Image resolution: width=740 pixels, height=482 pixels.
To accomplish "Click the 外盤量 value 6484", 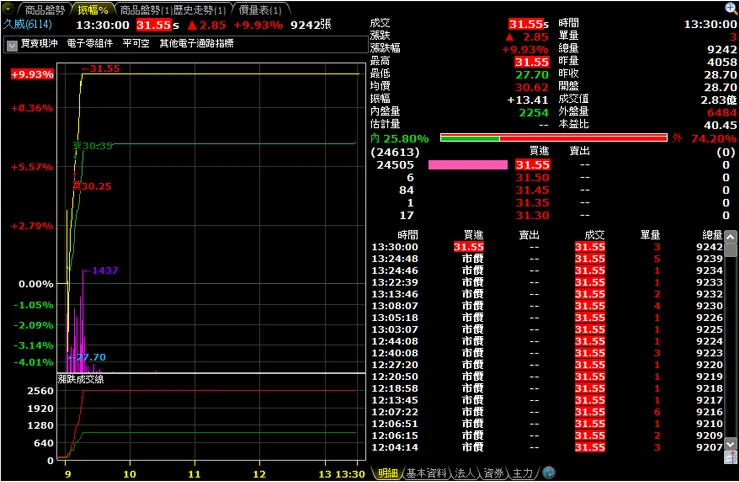I will click(x=722, y=113).
